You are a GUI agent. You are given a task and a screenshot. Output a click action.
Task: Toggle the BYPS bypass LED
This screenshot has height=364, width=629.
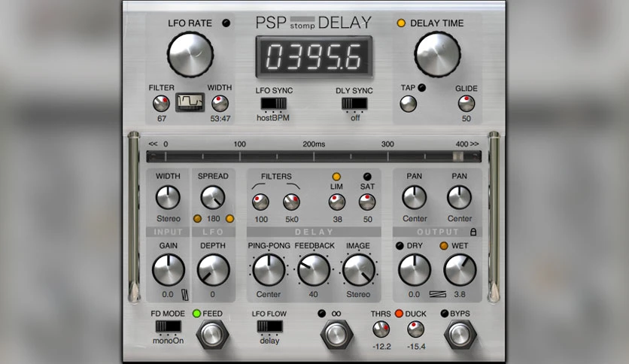[x=444, y=314]
